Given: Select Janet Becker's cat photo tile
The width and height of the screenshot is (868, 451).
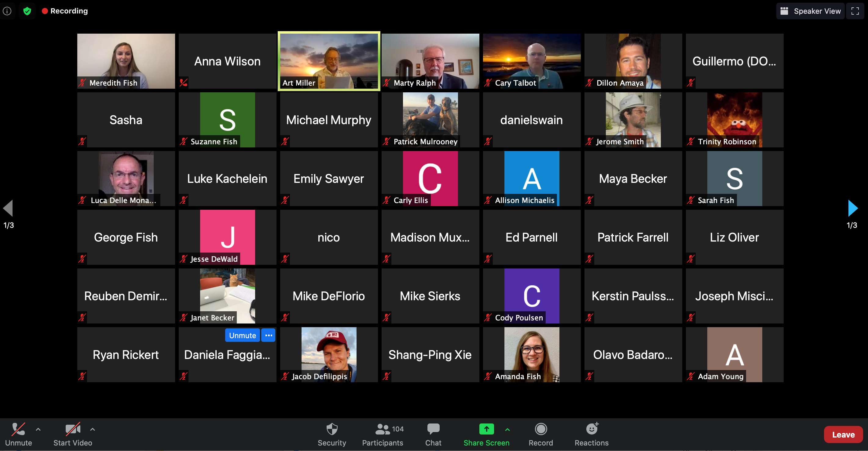Looking at the screenshot, I should tap(227, 296).
